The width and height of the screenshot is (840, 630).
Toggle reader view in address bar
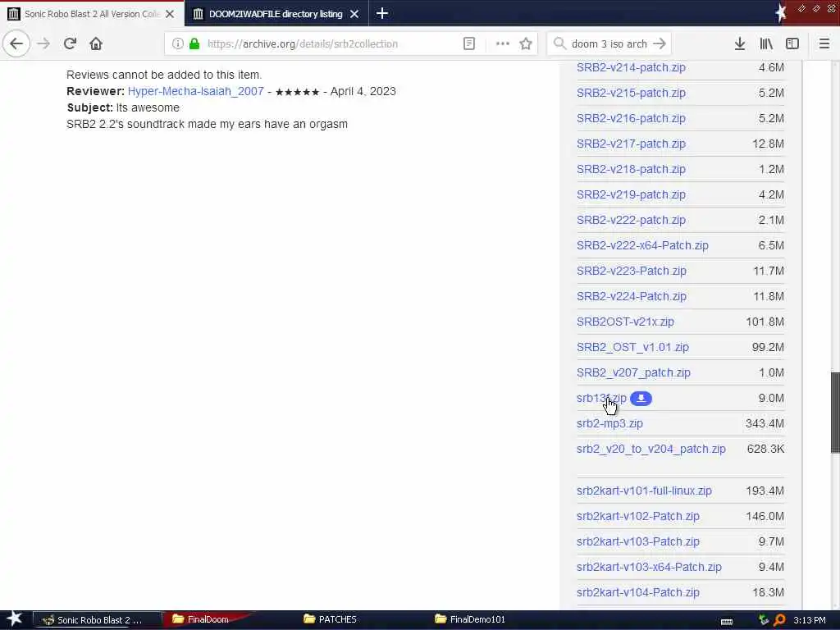point(468,44)
